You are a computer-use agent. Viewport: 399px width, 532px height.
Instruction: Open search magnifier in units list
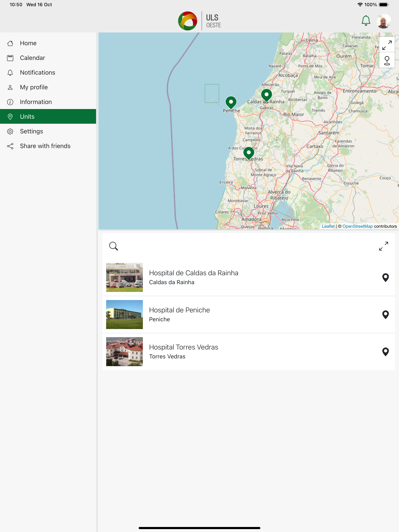click(113, 246)
